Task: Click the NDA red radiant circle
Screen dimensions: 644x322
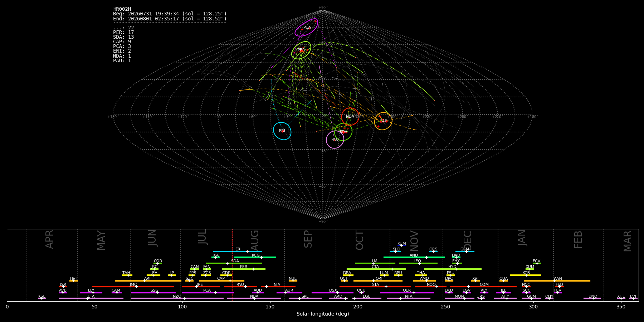Action: pos(350,117)
